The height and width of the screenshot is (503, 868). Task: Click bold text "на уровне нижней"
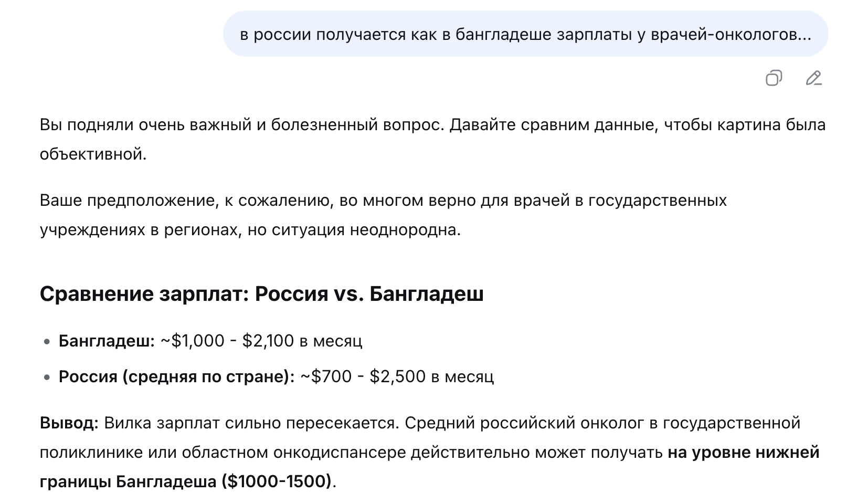click(x=743, y=453)
